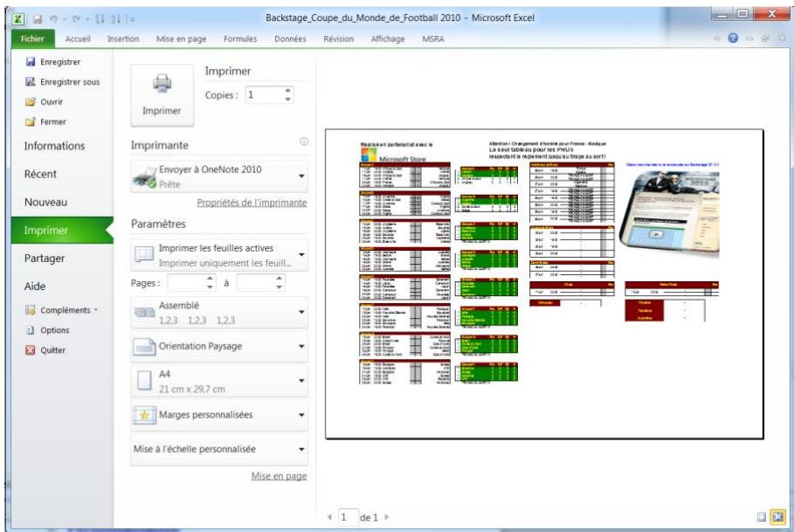Open Compléments add-ins menu

[62, 310]
